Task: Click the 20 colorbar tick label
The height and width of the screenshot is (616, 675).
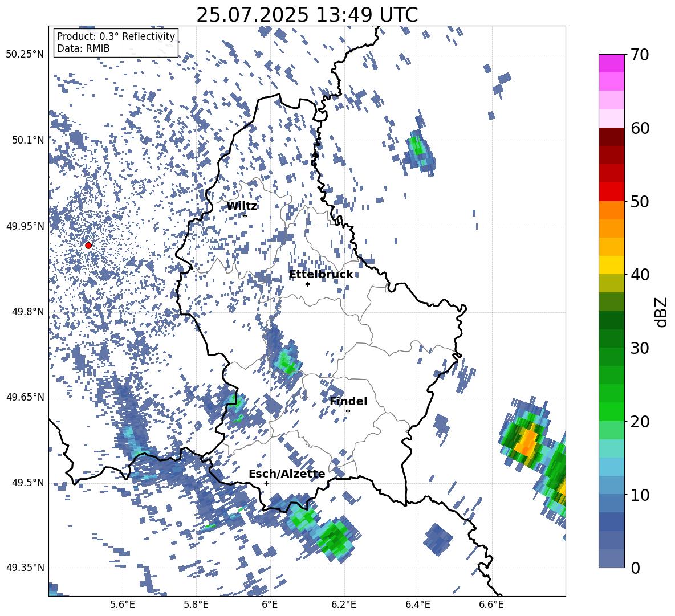Action: [640, 422]
